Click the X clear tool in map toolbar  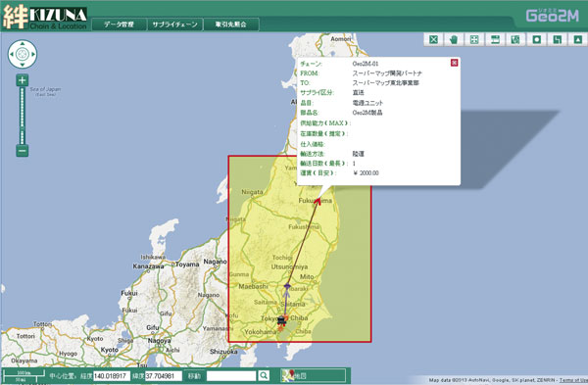tap(433, 39)
